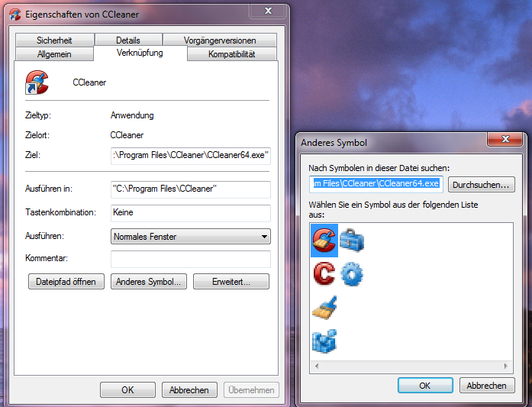Select the blue toolbox icon

(352, 240)
